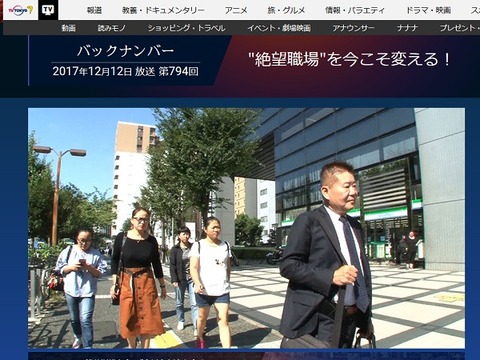Go to 動画 section

click(68, 28)
